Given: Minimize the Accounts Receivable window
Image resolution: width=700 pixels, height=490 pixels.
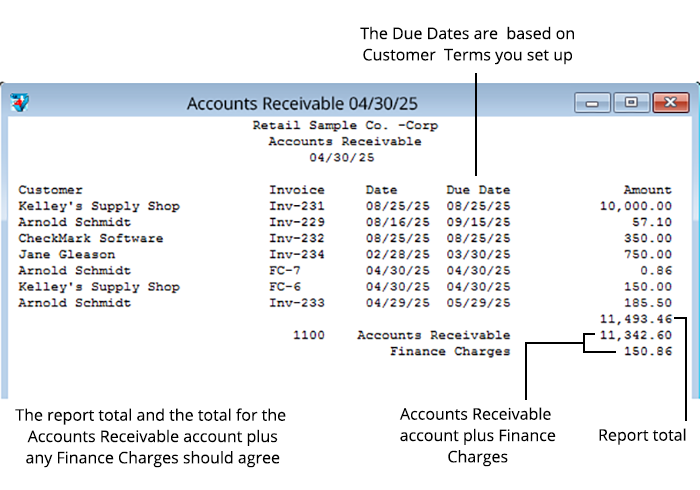Looking at the screenshot, I should point(592,103).
